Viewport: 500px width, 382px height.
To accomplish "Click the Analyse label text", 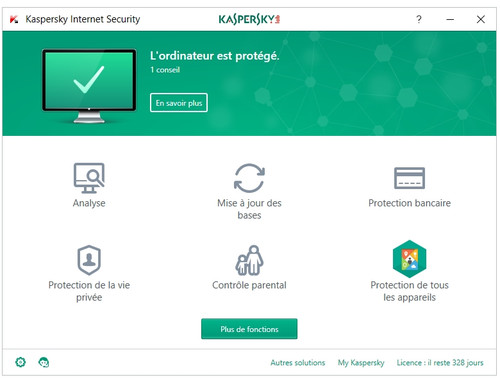I will (89, 203).
